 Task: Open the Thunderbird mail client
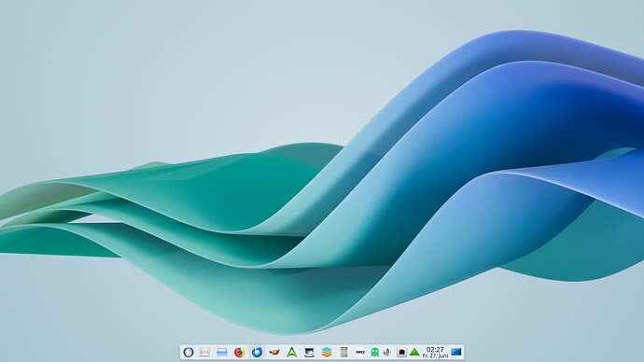pyautogui.click(x=257, y=352)
